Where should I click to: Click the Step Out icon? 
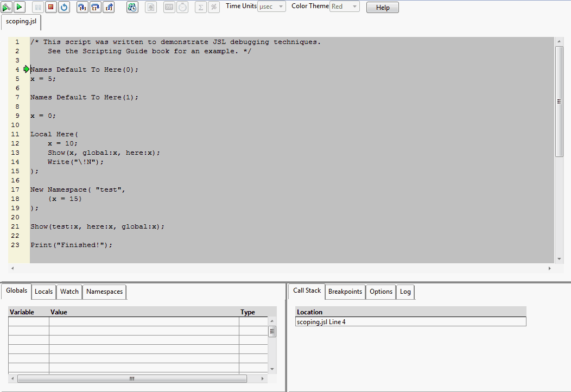pos(108,7)
